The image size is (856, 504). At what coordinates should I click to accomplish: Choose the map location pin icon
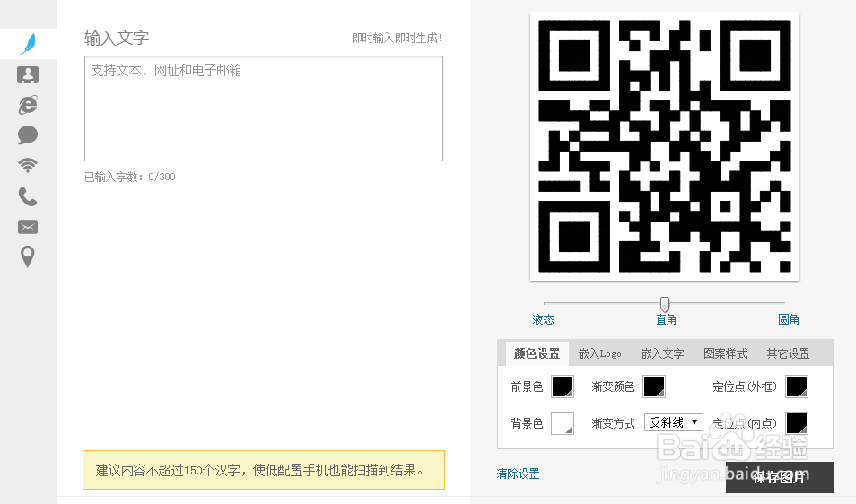(x=28, y=256)
